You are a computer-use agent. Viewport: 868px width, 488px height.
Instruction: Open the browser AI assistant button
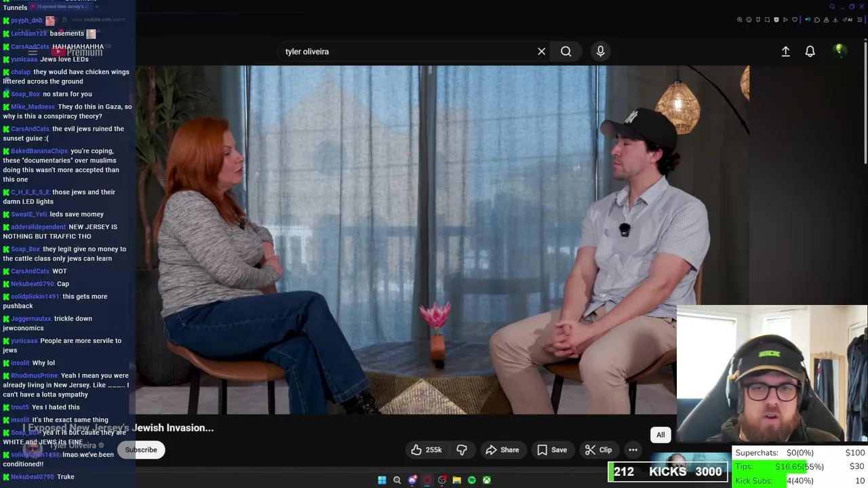[847, 20]
